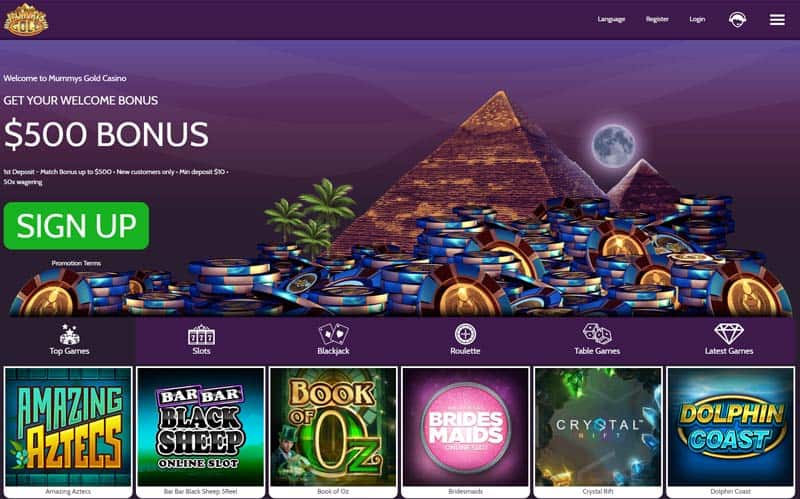Click the support headset icon

[737, 19]
